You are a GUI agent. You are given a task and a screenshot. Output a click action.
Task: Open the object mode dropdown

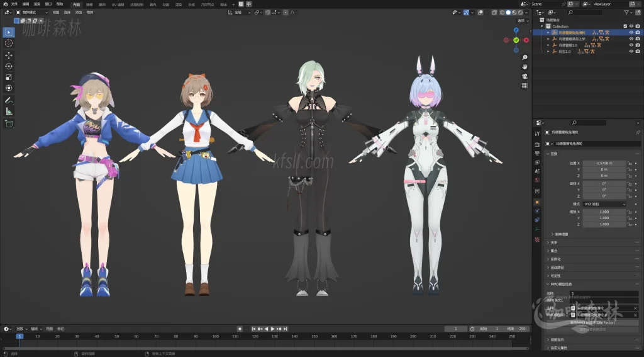pyautogui.click(x=32, y=13)
